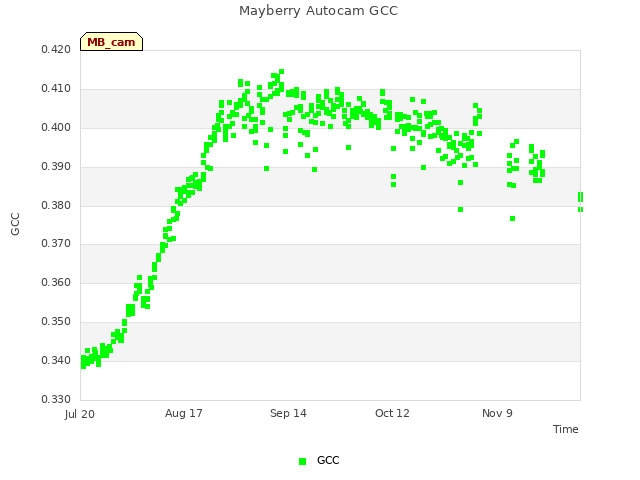This screenshot has height=480, width=640.
Task: Click the 0.400 y-axis value
Action: pyautogui.click(x=56, y=128)
